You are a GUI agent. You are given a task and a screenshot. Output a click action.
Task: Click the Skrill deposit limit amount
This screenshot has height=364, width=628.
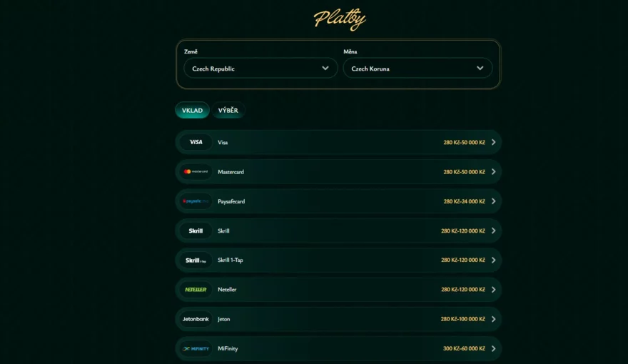[462, 231]
